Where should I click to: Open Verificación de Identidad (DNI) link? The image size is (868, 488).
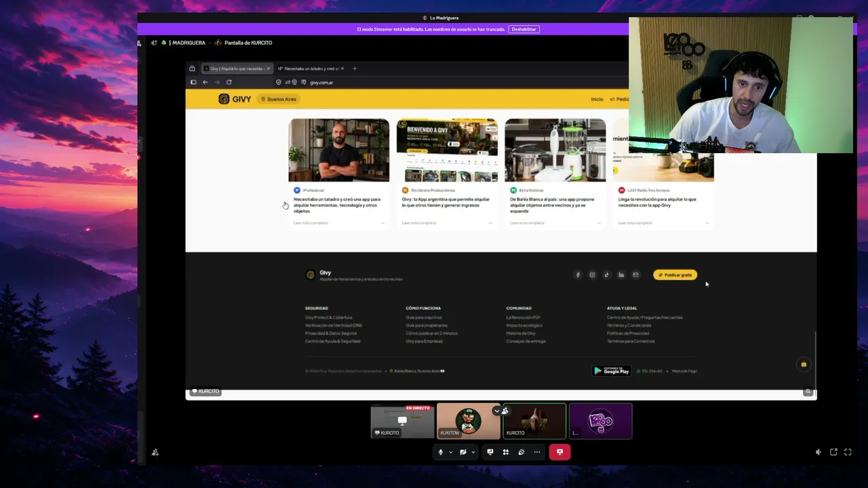tap(334, 325)
